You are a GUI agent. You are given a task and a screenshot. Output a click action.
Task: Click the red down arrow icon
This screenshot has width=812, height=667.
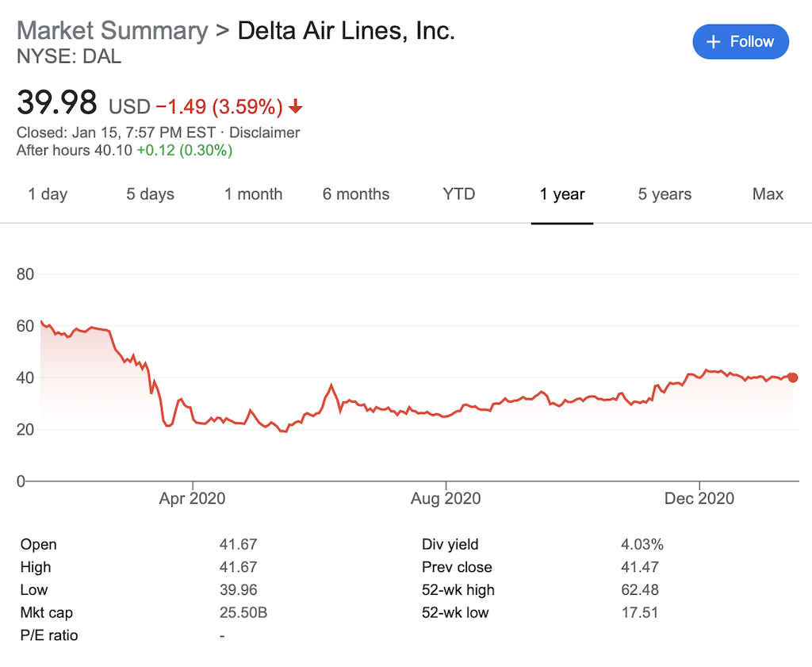pyautogui.click(x=296, y=106)
